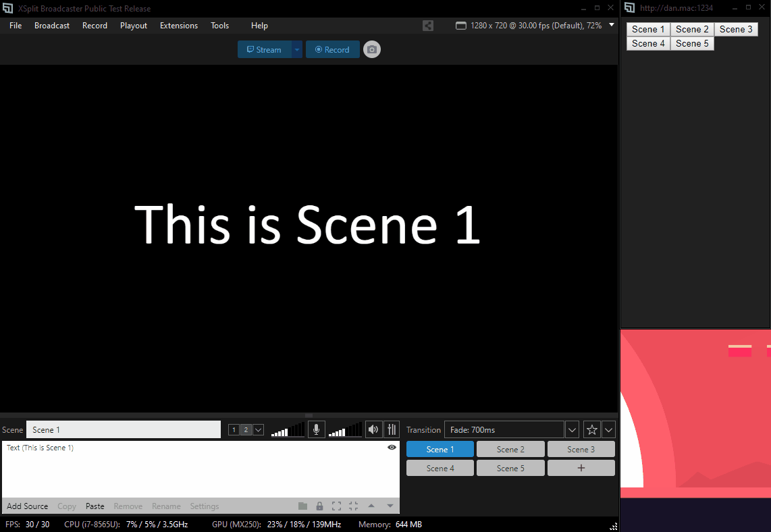The width and height of the screenshot is (771, 532).
Task: Click the resize grip in status bar
Action: point(613,526)
